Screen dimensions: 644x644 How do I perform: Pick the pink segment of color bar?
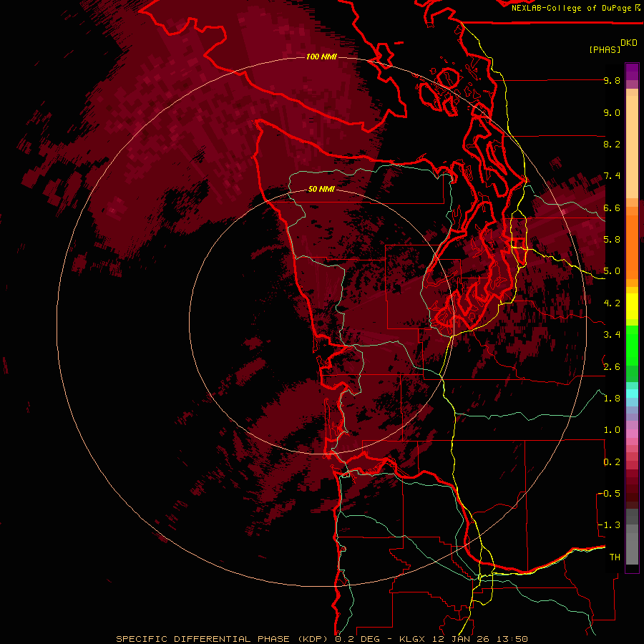[632, 434]
